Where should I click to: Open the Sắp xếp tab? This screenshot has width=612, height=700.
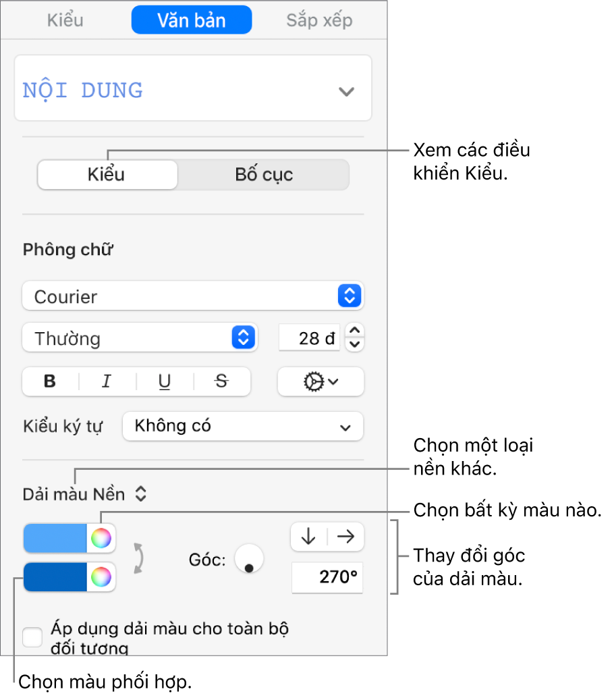(319, 20)
